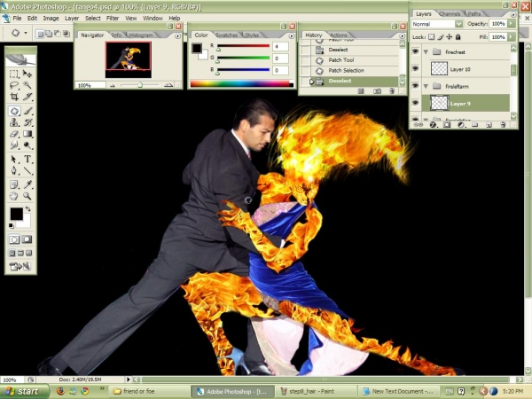Screen dimensions: 532x399
Task: Select the Zoom tool
Action: click(27, 196)
